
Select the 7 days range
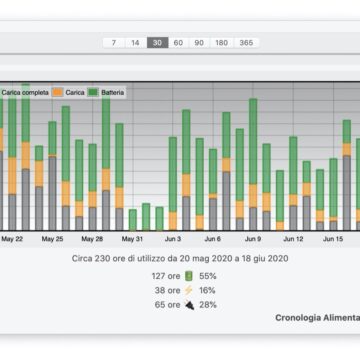[114, 43]
